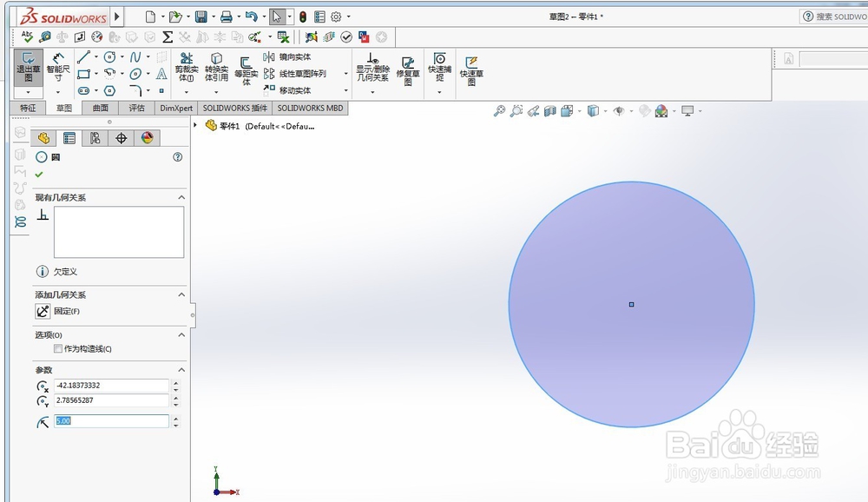Select the Polygon sketch tool

coord(109,90)
